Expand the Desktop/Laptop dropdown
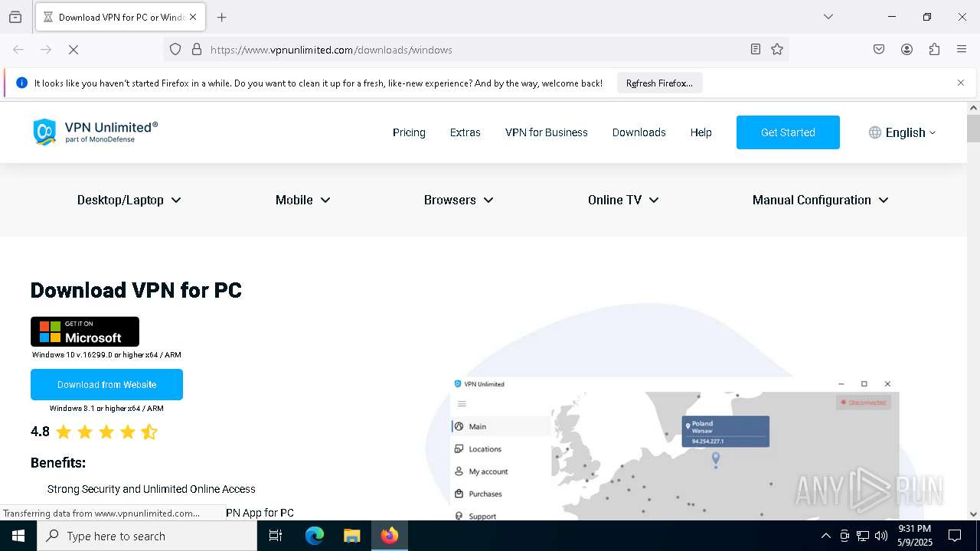The width and height of the screenshot is (980, 551). tap(129, 200)
